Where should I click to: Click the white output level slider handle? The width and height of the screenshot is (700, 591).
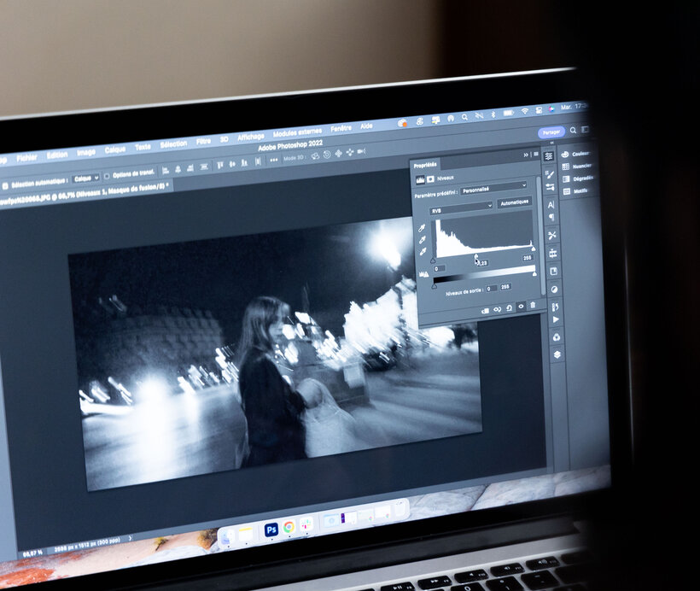point(534,273)
